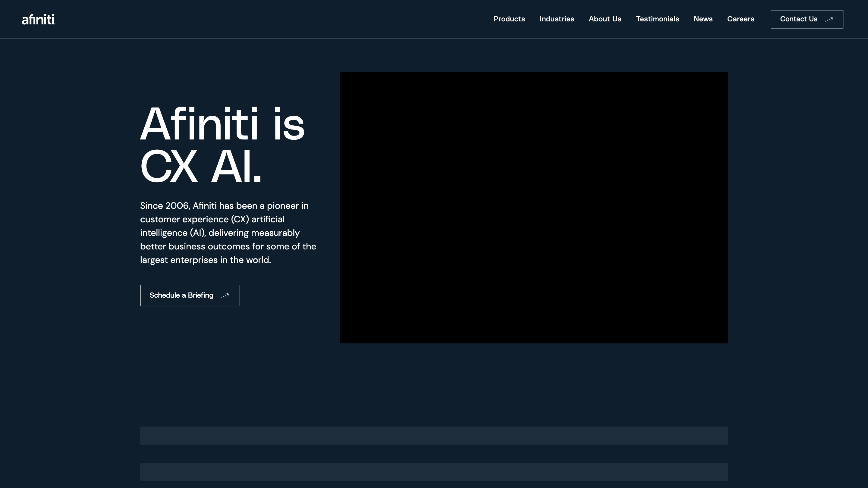The width and height of the screenshot is (868, 488).
Task: Click the Schedule a Briefing button
Action: [x=189, y=295]
